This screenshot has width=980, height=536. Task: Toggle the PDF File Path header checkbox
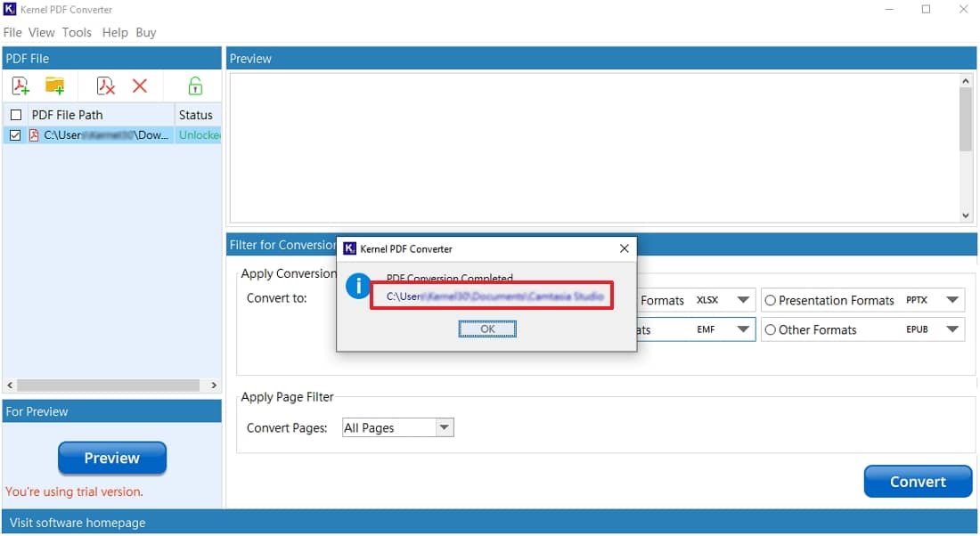point(16,115)
